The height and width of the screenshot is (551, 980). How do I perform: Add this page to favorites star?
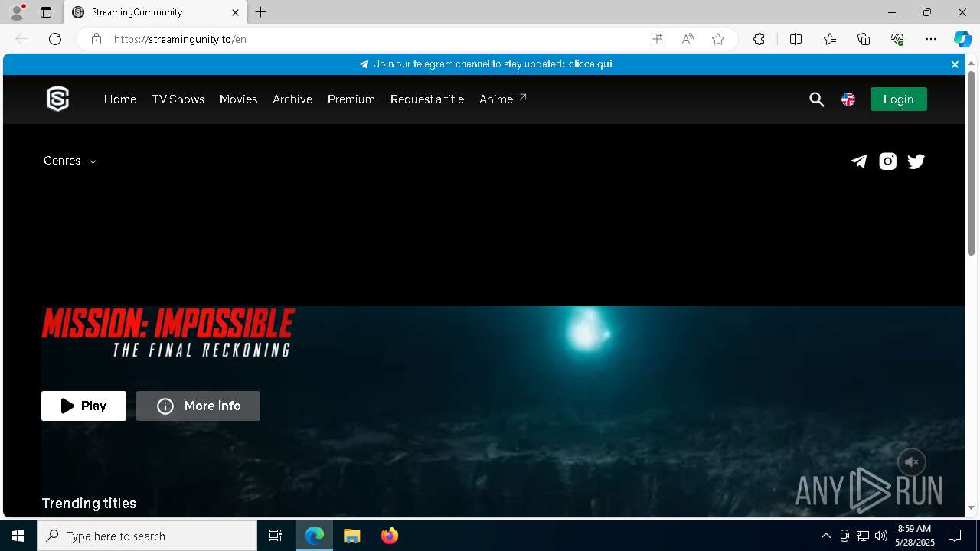click(x=718, y=39)
